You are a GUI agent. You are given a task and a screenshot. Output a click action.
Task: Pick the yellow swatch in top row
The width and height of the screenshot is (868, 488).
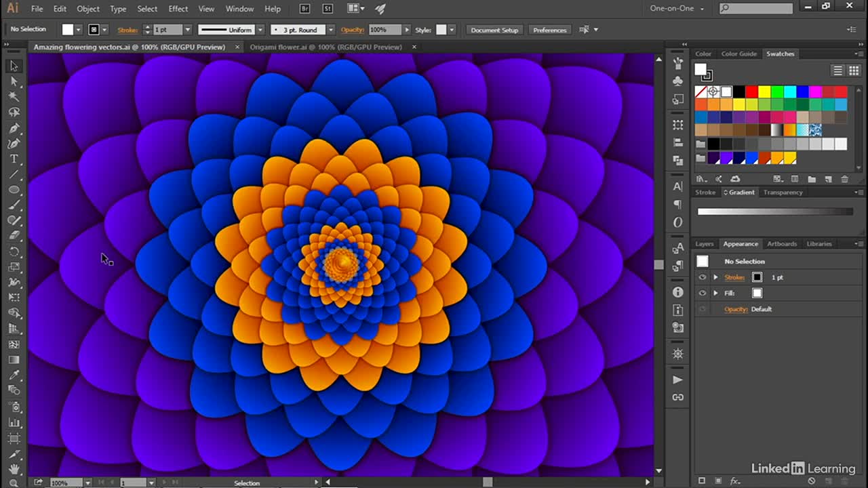764,91
